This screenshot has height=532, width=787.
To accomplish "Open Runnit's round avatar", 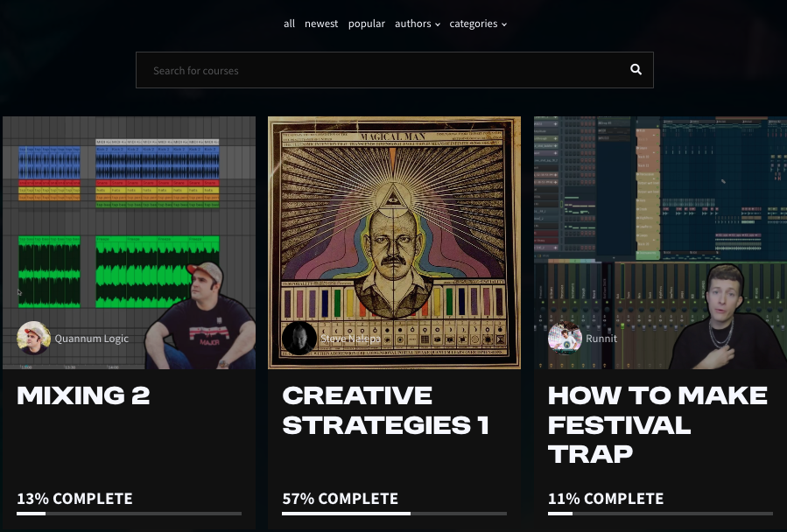I will [565, 339].
